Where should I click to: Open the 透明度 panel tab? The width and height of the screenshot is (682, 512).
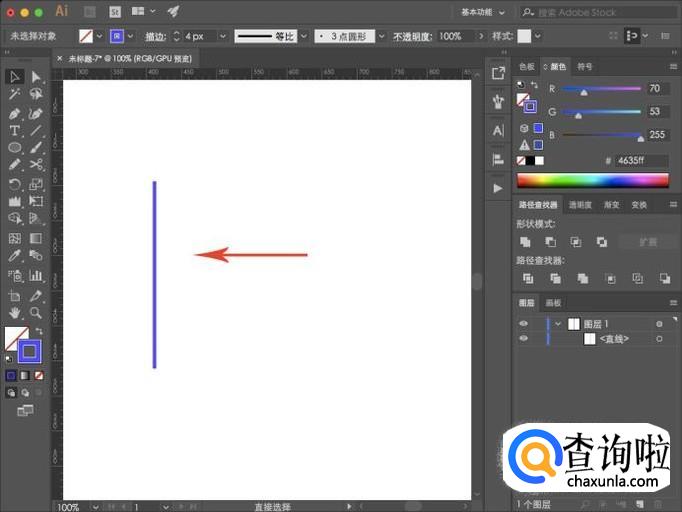(579, 205)
